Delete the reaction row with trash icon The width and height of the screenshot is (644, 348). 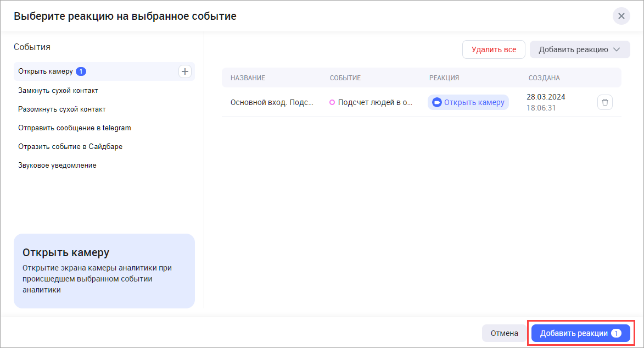pos(604,102)
